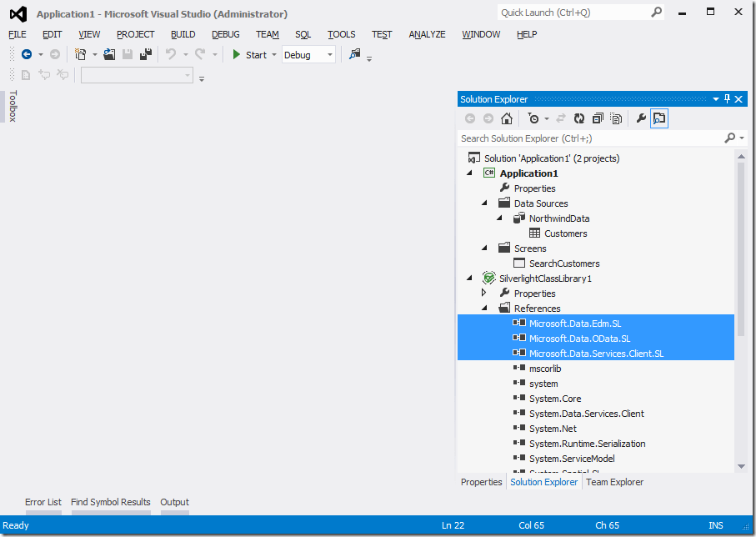Open the DEBUG menu
Viewport: 756px width, 537px height.
point(226,34)
